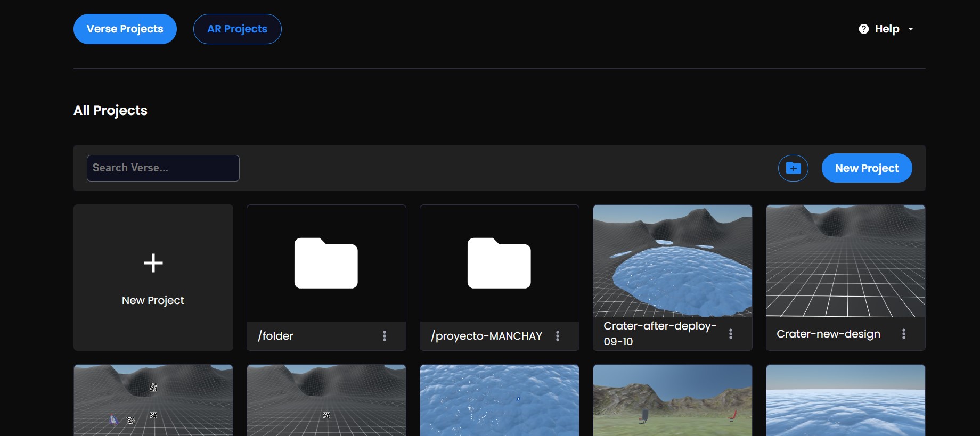Open the Crater-new-design project thumbnail
Screen dimensions: 980x436
(x=846, y=261)
